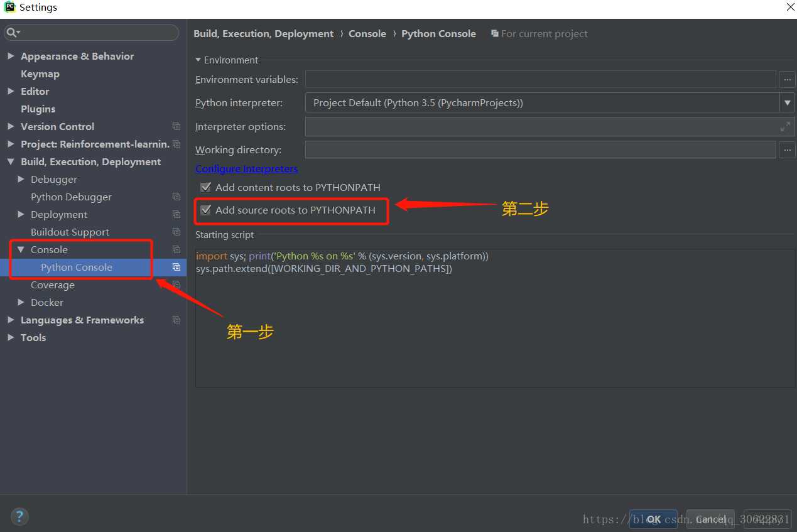
Task: Click project-level icon next to Languages & Frameworks
Action: point(176,320)
